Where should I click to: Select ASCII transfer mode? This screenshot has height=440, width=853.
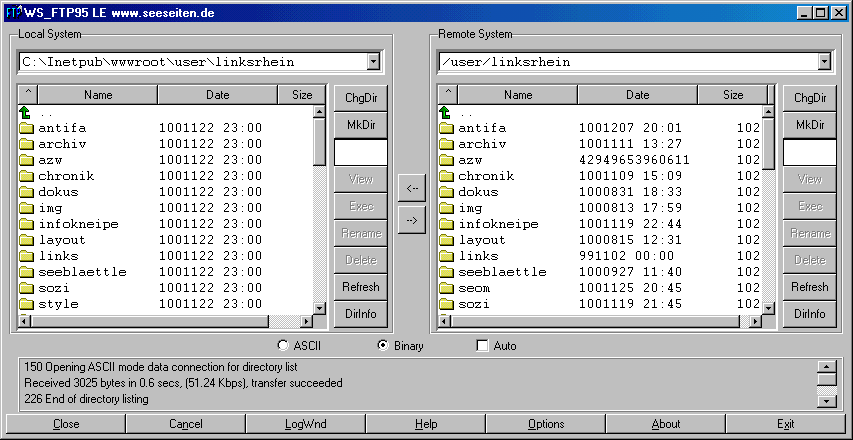[x=285, y=346]
